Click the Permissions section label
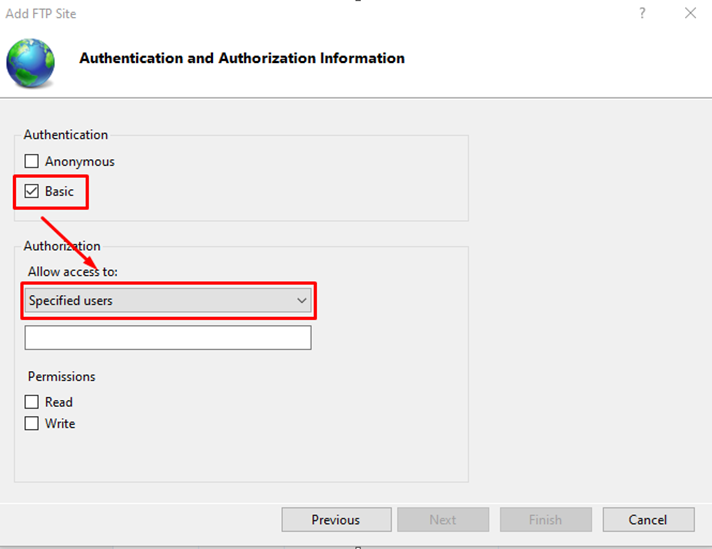 pyautogui.click(x=62, y=376)
